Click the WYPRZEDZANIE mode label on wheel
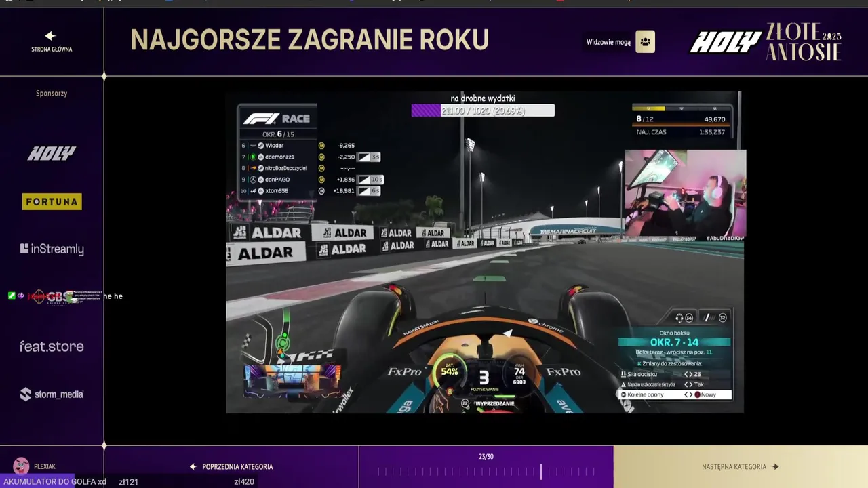This screenshot has height=488, width=868. coord(494,403)
